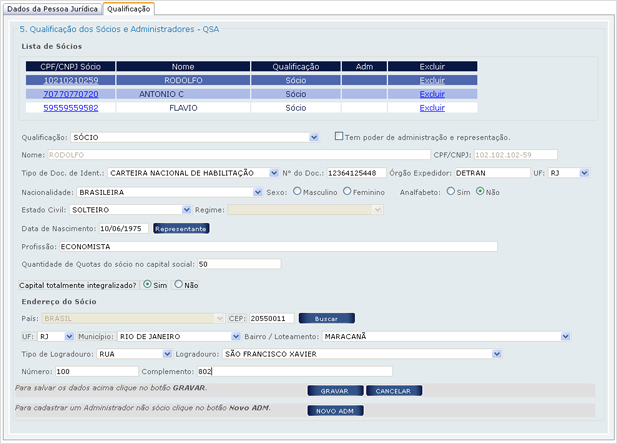Choose Não for Capital totalmente integralizado
Image resolution: width=617 pixels, height=444 pixels.
179,284
